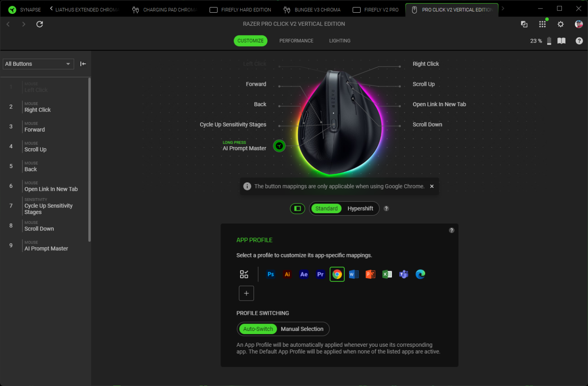Open Pro Click V2 Vertical Edition tab
The image size is (588, 386).
(x=452, y=10)
